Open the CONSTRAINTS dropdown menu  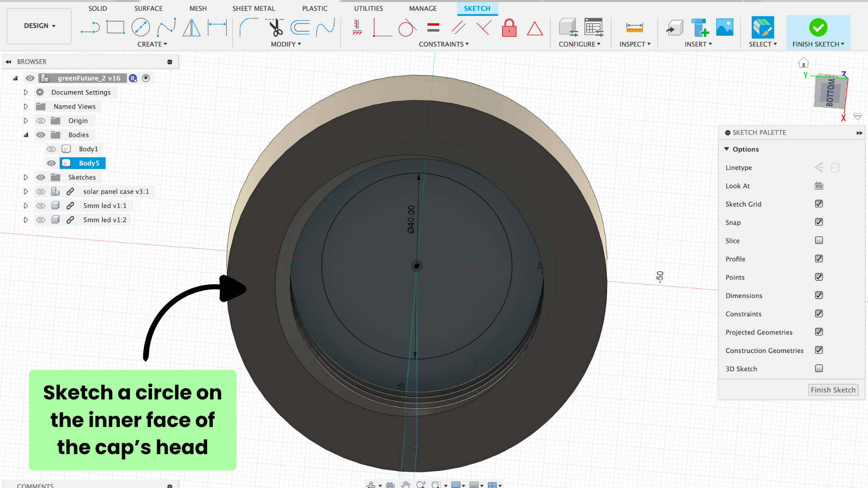coord(443,44)
